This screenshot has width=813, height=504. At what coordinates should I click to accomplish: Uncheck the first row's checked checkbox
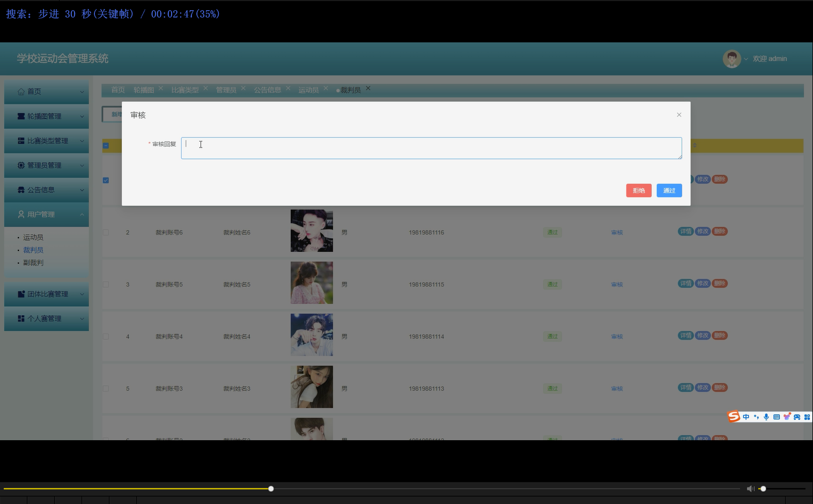click(106, 180)
